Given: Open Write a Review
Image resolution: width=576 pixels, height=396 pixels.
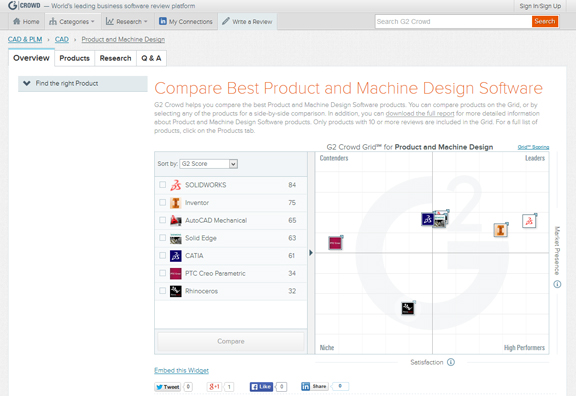Looking at the screenshot, I should pos(247,22).
